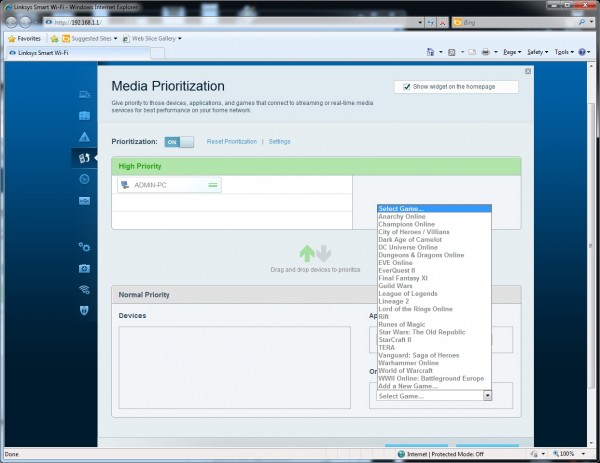
Task: Click the Help question mark icon
Action: tap(582, 52)
